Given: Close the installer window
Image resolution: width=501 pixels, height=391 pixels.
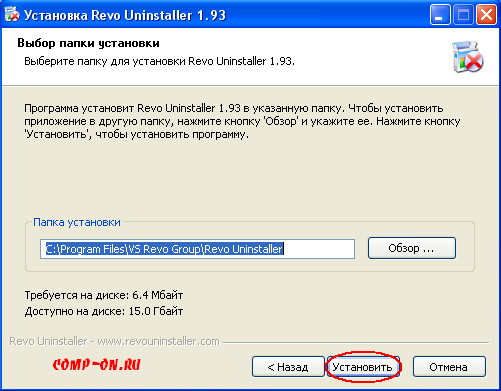Looking at the screenshot, I should 486,15.
